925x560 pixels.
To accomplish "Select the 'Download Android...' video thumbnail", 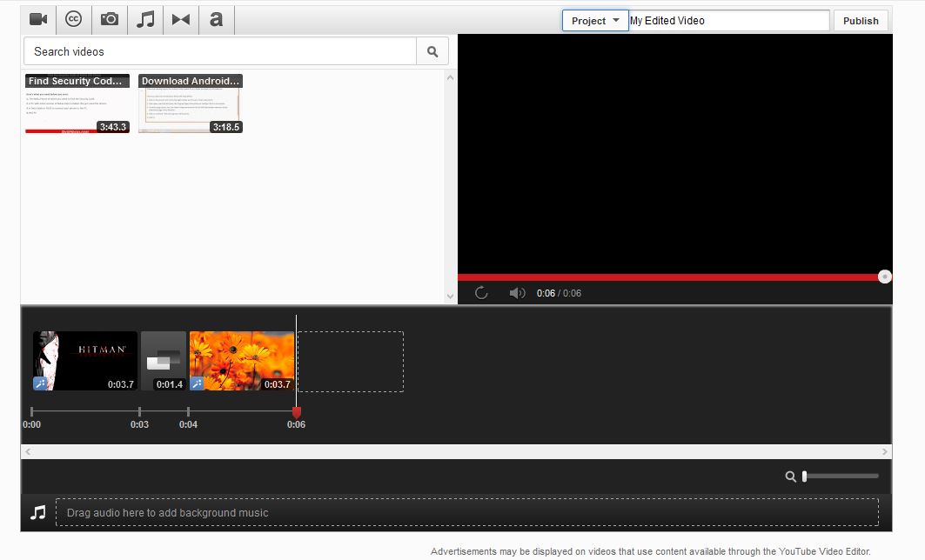I will 191,103.
